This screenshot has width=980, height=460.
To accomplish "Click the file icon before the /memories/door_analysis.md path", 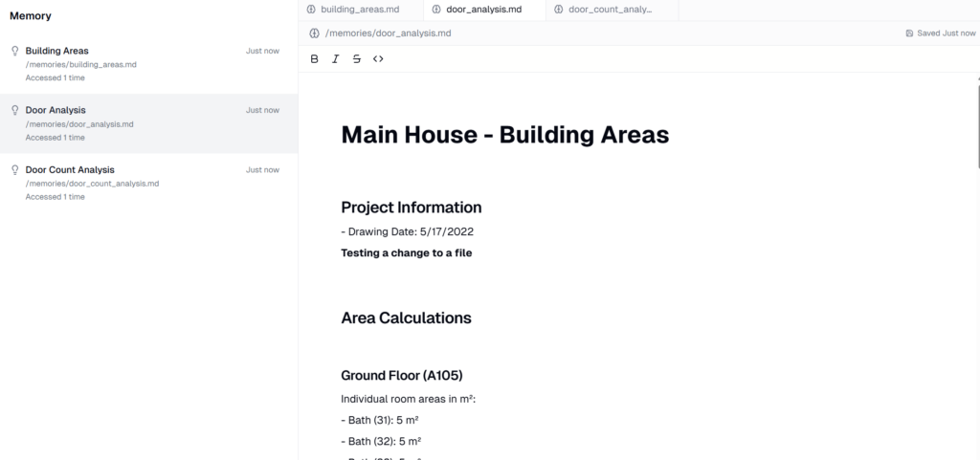I will point(314,33).
